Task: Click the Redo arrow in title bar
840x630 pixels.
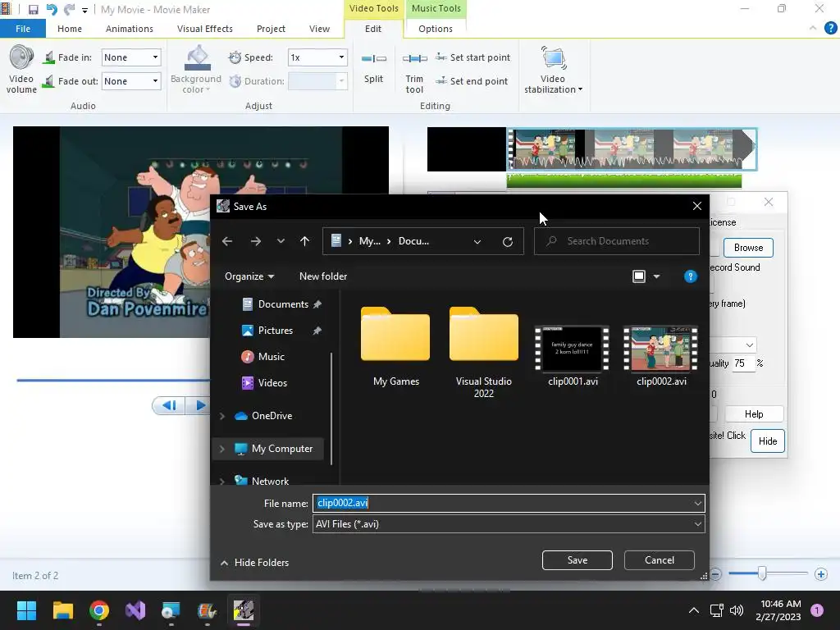Action: point(69,10)
